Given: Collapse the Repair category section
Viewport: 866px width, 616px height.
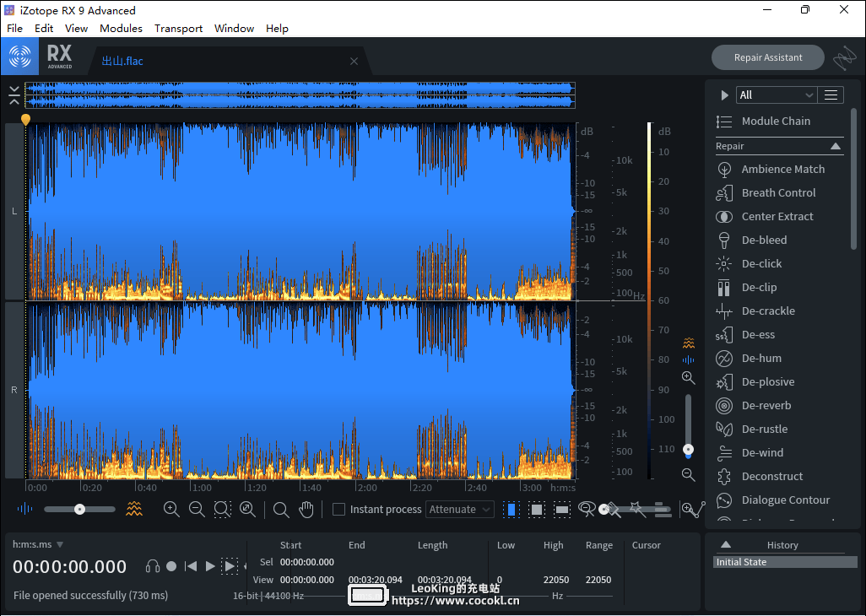Looking at the screenshot, I should (x=836, y=146).
